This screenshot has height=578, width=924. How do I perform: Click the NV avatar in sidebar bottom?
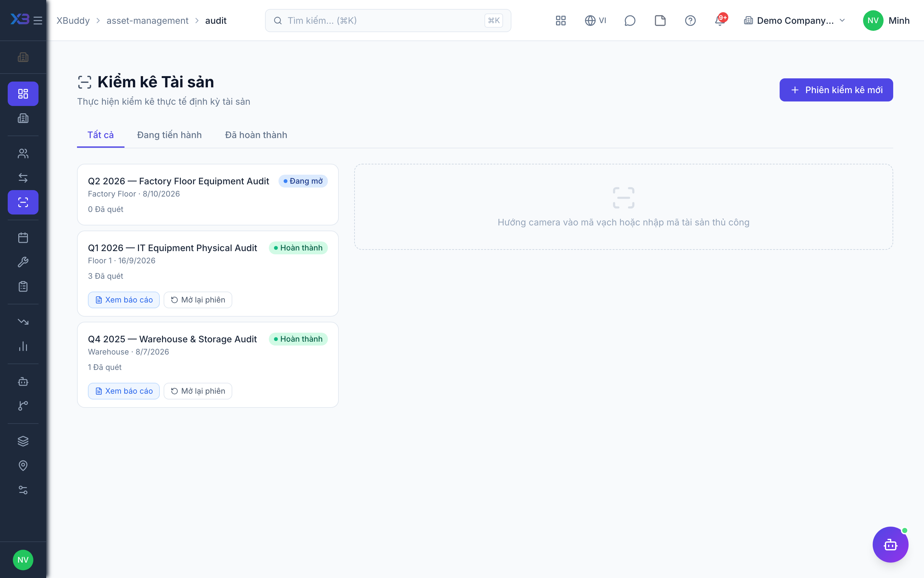click(23, 560)
